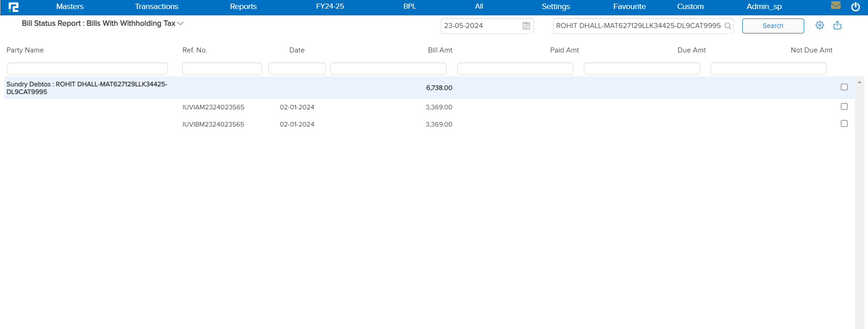Click the magnifier icon in party search
Screen dimensions: 868x329
728,26
